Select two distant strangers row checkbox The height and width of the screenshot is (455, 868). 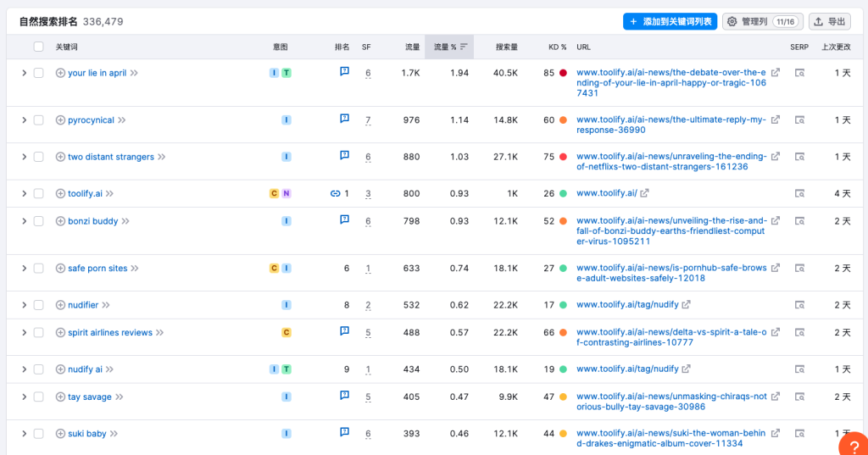point(38,158)
